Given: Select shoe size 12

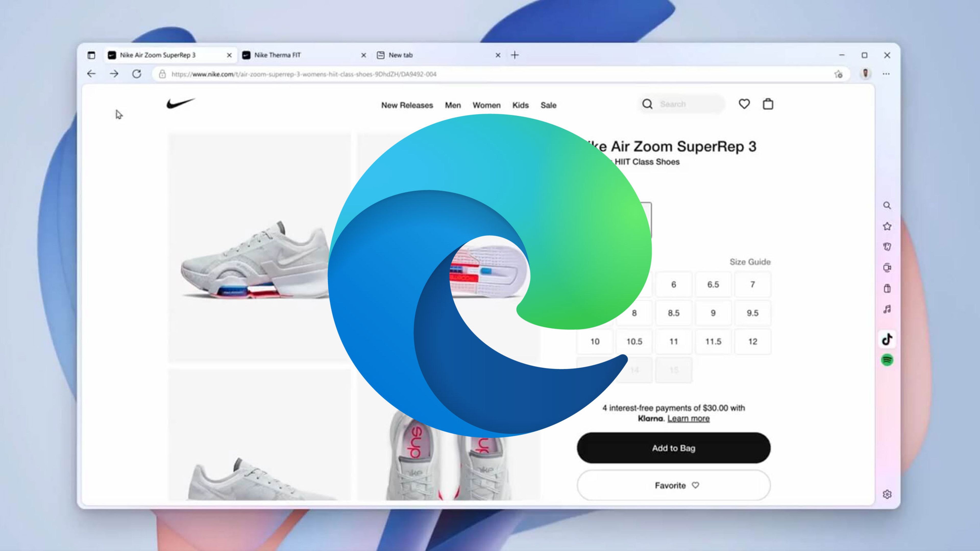Looking at the screenshot, I should point(753,342).
